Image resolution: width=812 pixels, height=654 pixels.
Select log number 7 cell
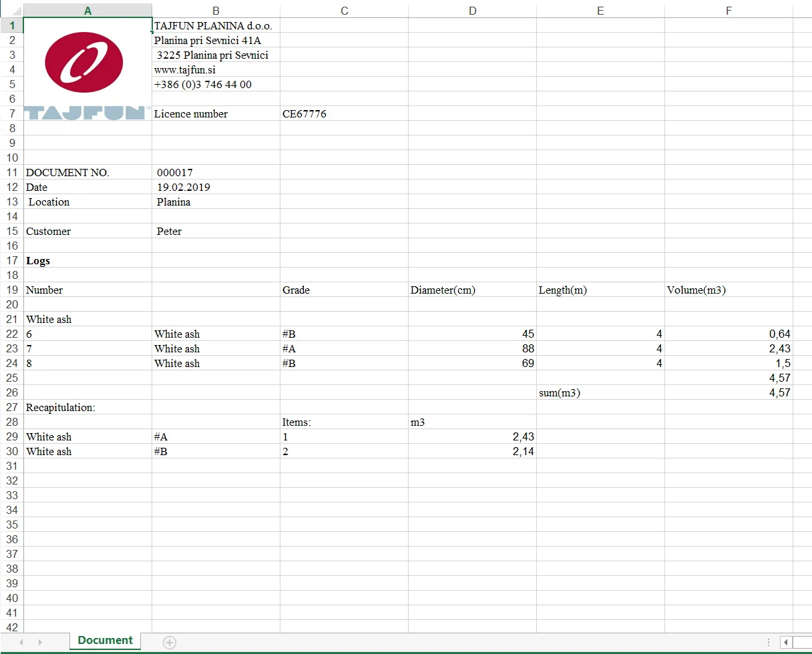point(87,348)
